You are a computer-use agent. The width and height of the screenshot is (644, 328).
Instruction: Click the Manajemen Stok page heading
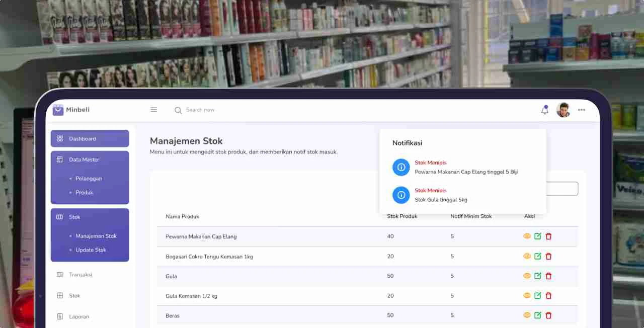(x=186, y=141)
